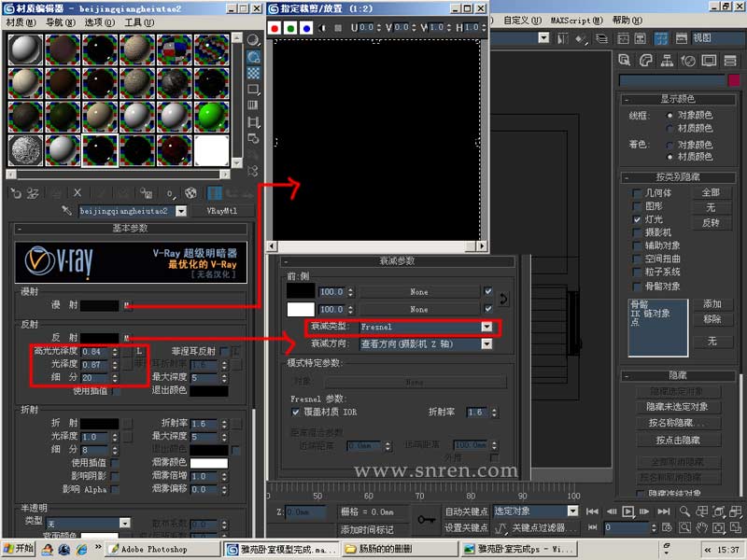Select material color for shaded radio button
The height and width of the screenshot is (560, 747).
[669, 157]
